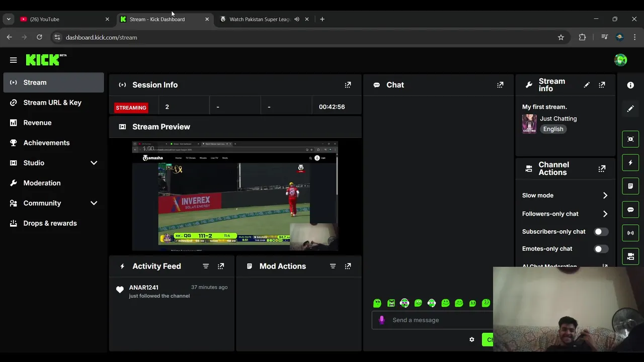Pop out the Session Info panel
This screenshot has height=362, width=644.
[348, 85]
